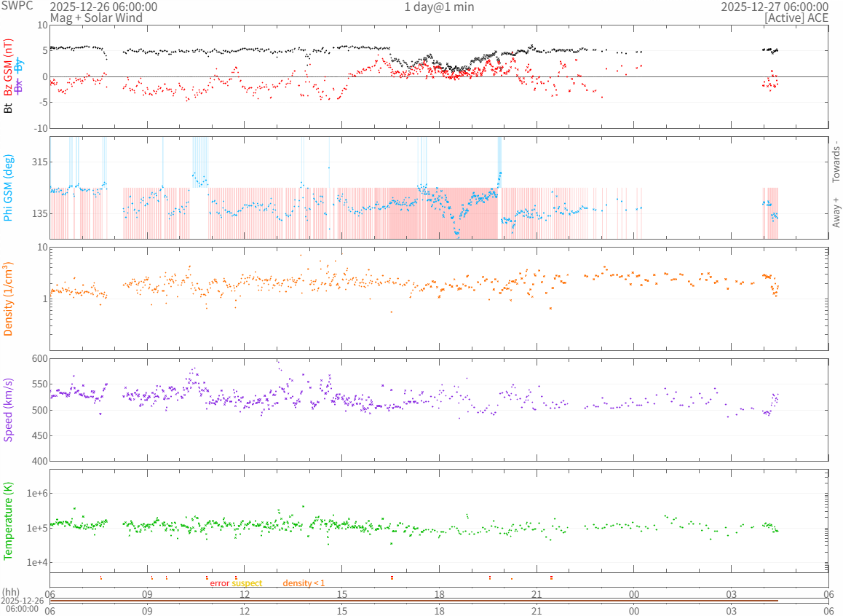Select the orange Density axis label

[8, 299]
